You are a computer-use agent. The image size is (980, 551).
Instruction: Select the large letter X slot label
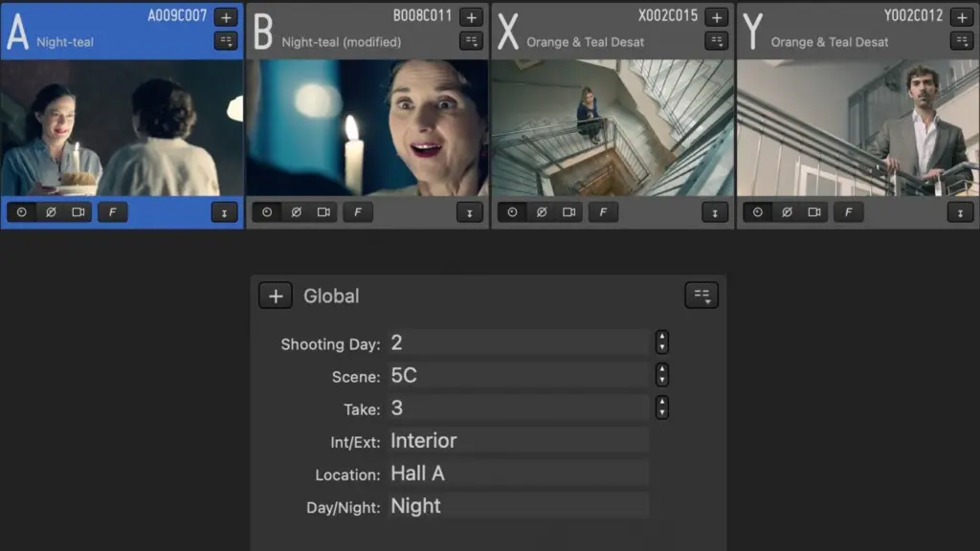click(x=508, y=32)
